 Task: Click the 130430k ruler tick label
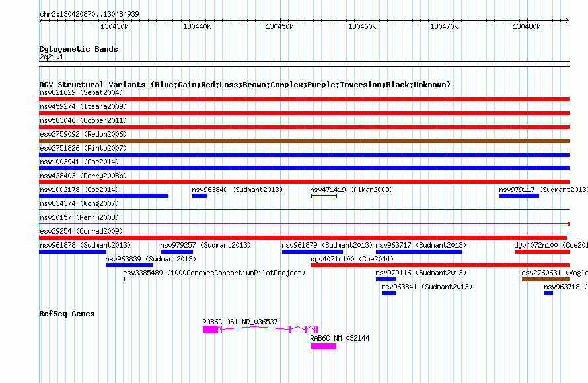[114, 26]
